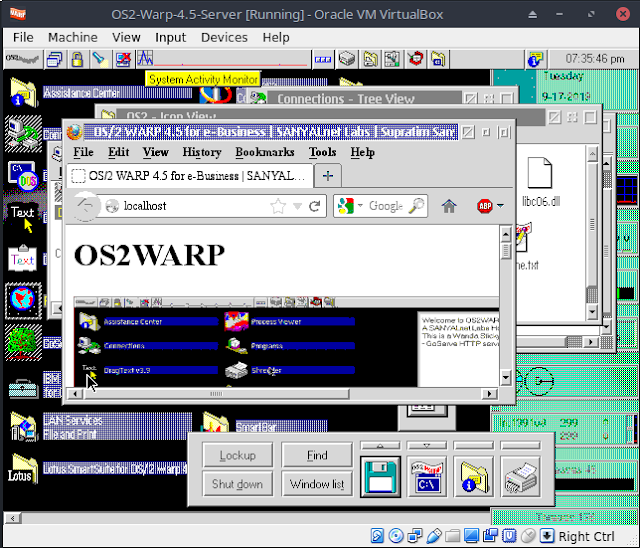Expand the URL history dropdown arrow
Screen dimensions: 640x548
[x=298, y=206]
